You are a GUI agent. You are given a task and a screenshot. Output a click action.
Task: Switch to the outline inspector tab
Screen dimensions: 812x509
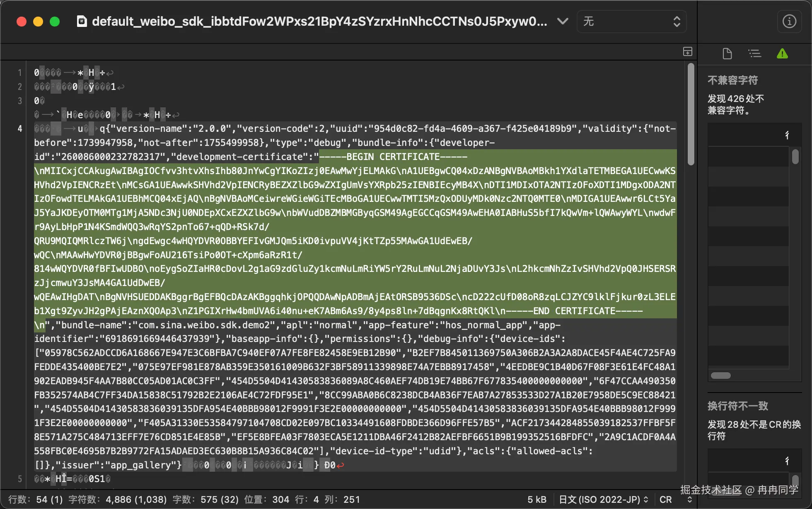[754, 53]
